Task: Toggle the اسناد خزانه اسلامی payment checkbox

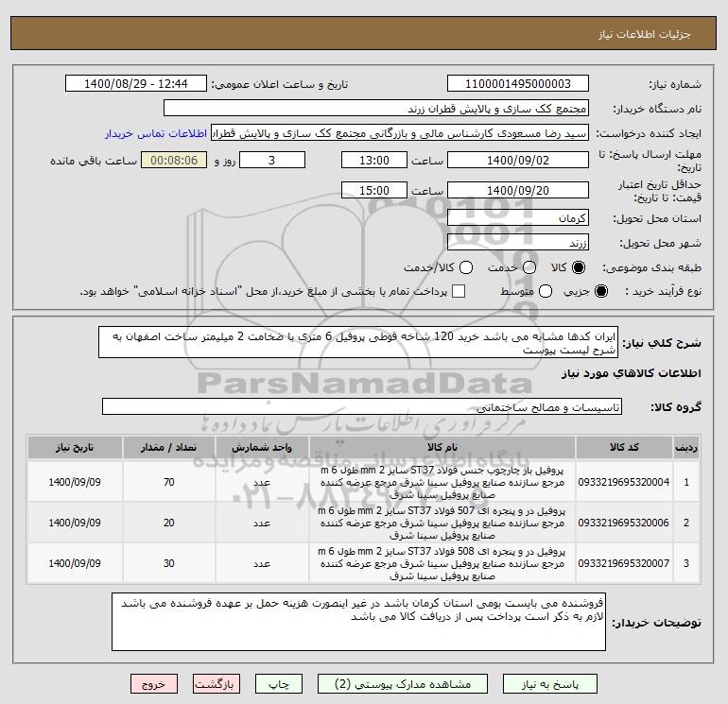Action: tap(459, 291)
